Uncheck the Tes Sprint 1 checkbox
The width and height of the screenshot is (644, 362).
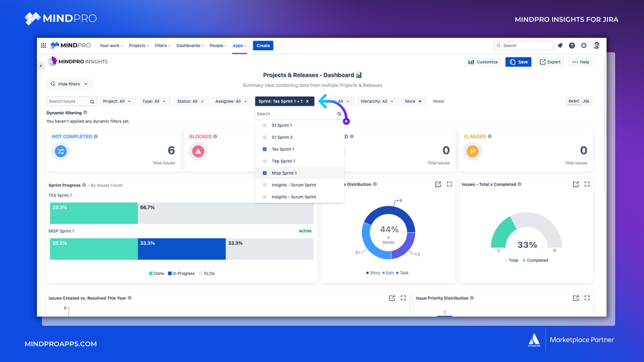point(264,149)
